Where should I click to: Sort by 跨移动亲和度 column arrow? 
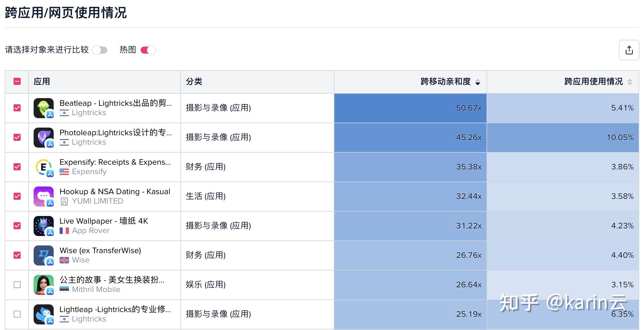(x=478, y=82)
